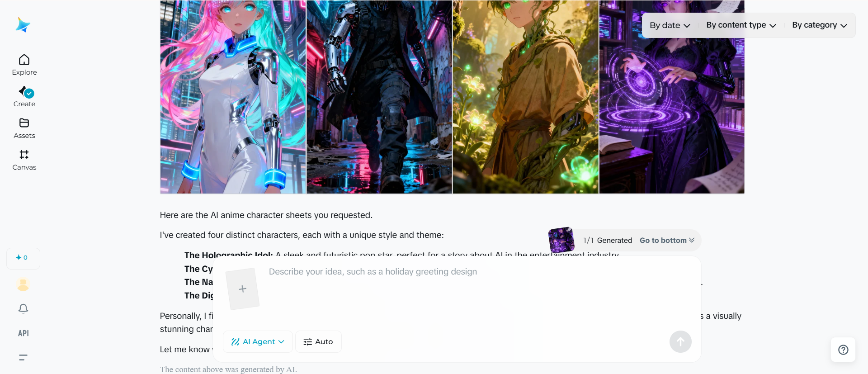The image size is (868, 374).
Task: Click the app logo icon
Action: click(23, 25)
